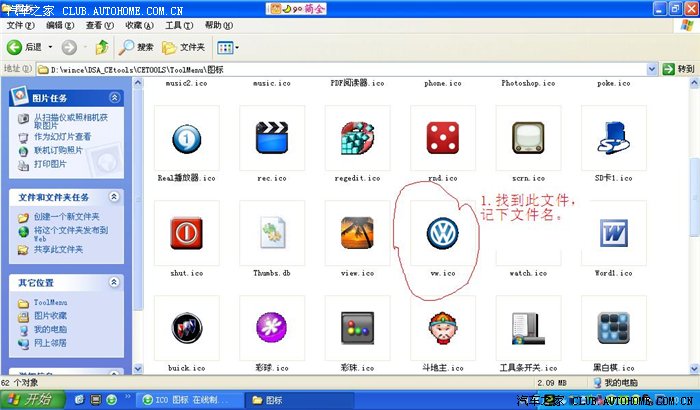The width and height of the screenshot is (700, 410).
Task: Click the 打印图片 task link
Action: (x=50, y=163)
